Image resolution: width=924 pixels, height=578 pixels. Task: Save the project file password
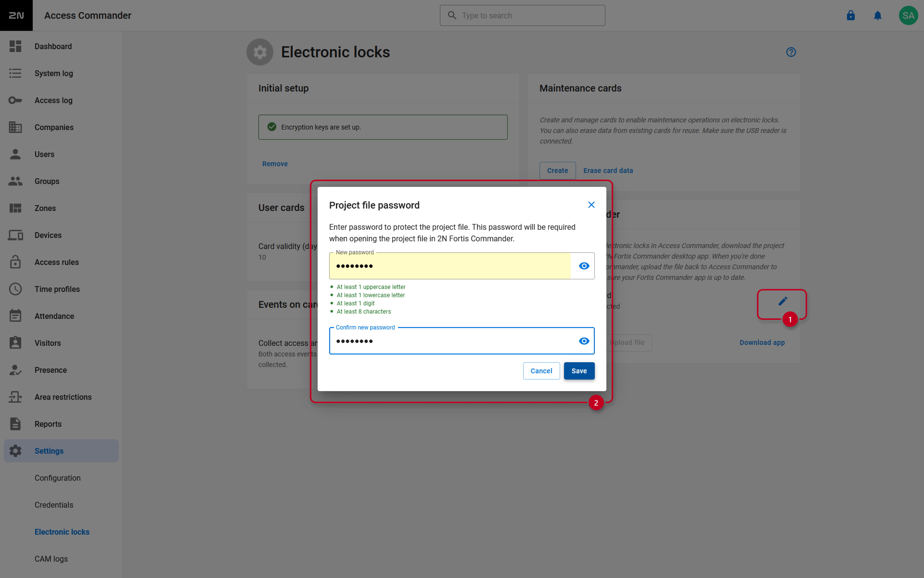click(579, 371)
